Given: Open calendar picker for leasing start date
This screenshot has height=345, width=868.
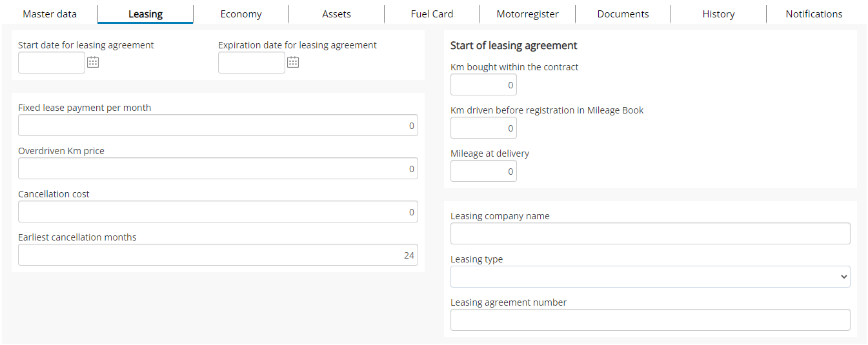Looking at the screenshot, I should point(93,63).
